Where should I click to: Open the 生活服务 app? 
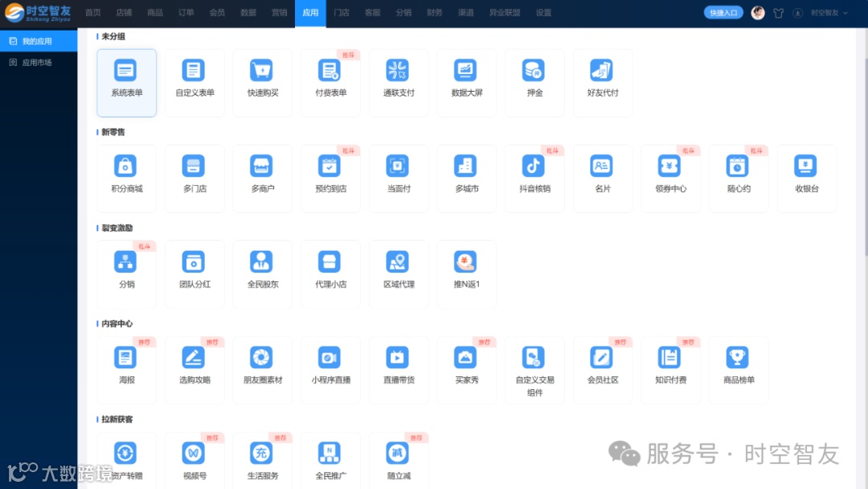[x=262, y=460]
